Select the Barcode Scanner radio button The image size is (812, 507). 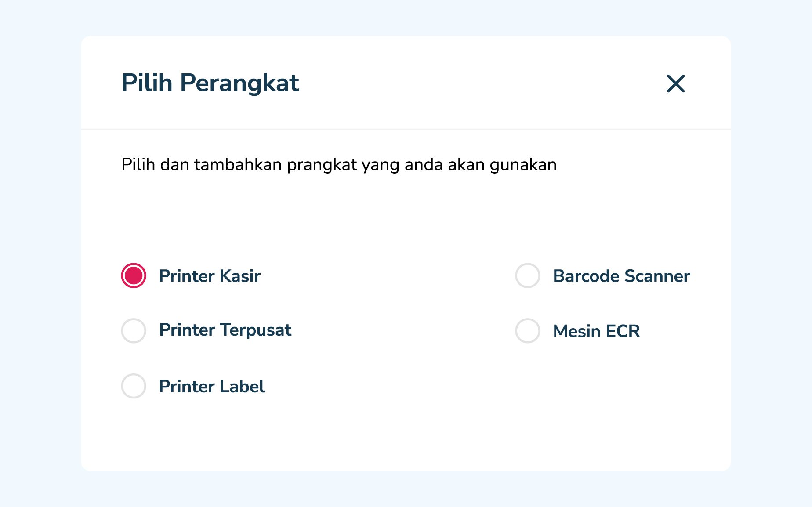tap(527, 276)
